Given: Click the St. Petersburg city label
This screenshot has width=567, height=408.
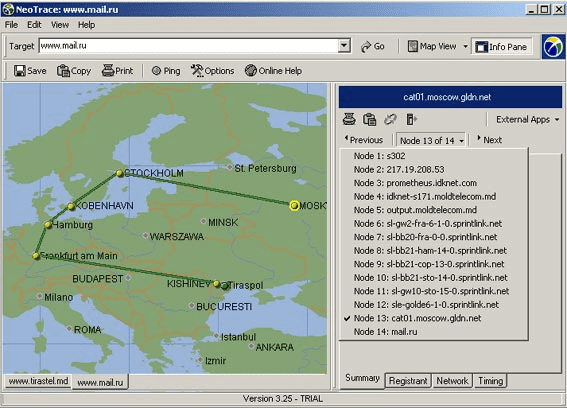Looking at the screenshot, I should 265,168.
